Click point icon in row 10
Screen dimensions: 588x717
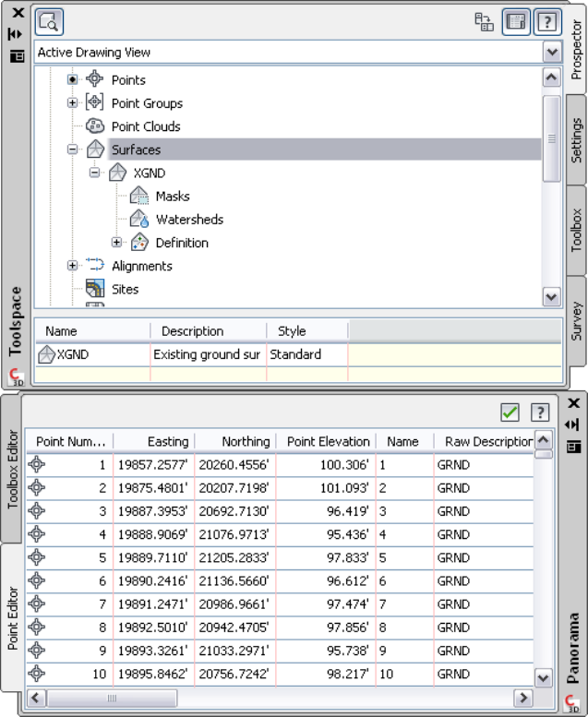pyautogui.click(x=37, y=673)
